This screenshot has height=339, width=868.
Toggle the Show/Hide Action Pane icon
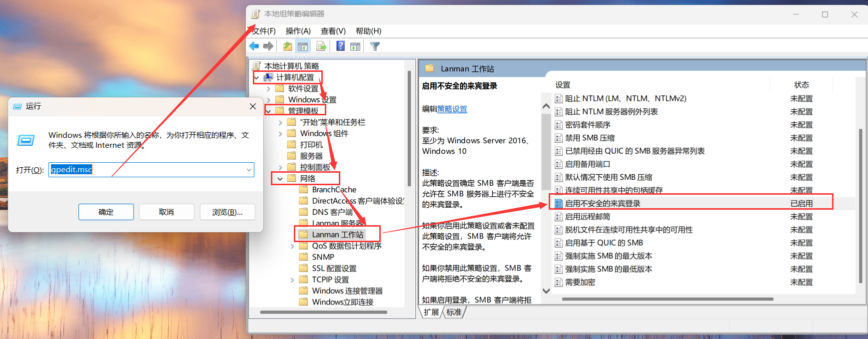point(355,46)
